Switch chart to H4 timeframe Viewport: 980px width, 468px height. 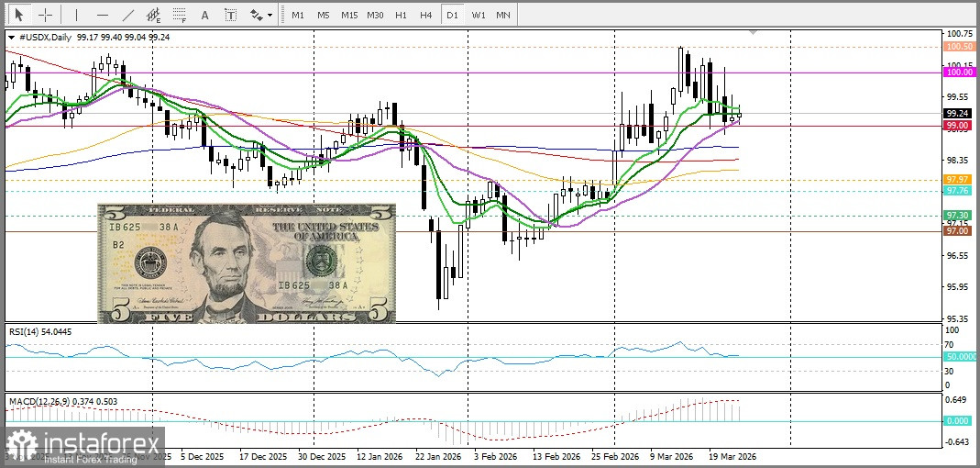(x=426, y=15)
